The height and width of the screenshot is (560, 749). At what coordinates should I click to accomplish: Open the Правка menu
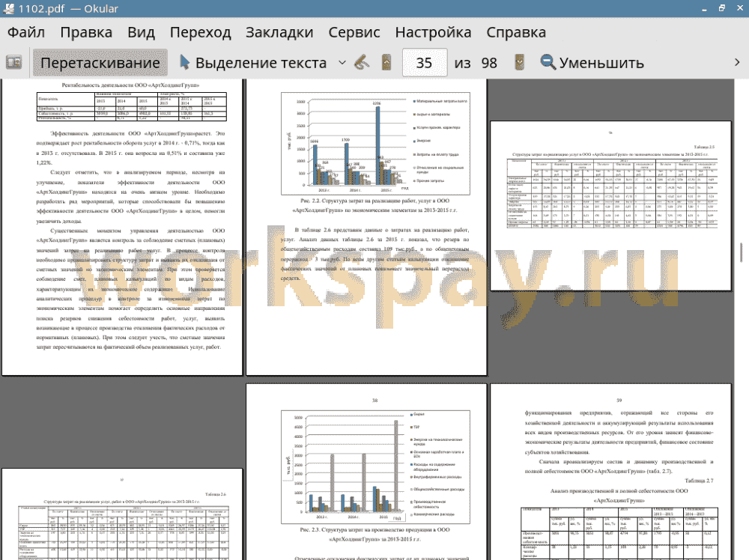pyautogui.click(x=86, y=32)
